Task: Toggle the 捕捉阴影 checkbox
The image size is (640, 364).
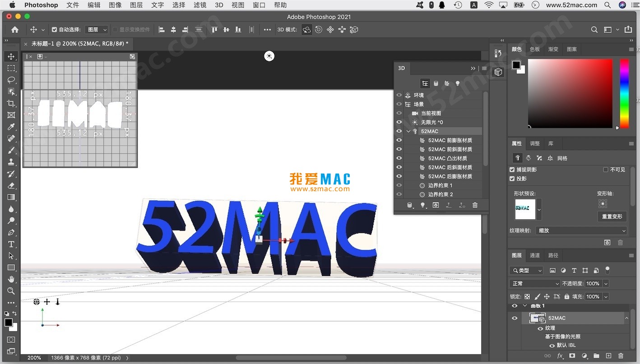Action: 512,170
